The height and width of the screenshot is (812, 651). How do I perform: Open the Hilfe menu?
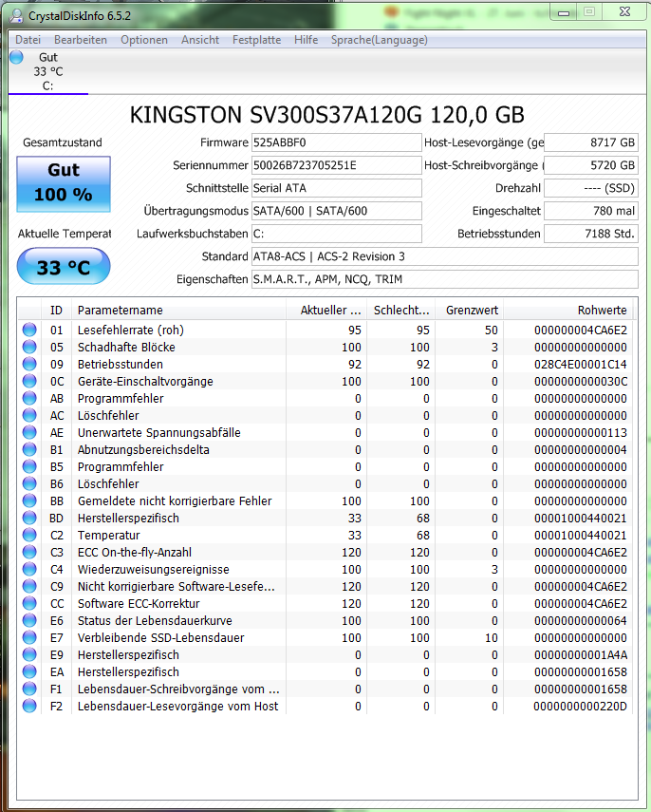306,40
